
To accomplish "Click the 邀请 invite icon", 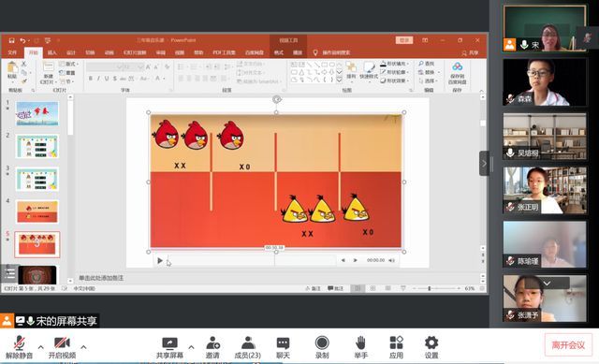I will tap(212, 347).
